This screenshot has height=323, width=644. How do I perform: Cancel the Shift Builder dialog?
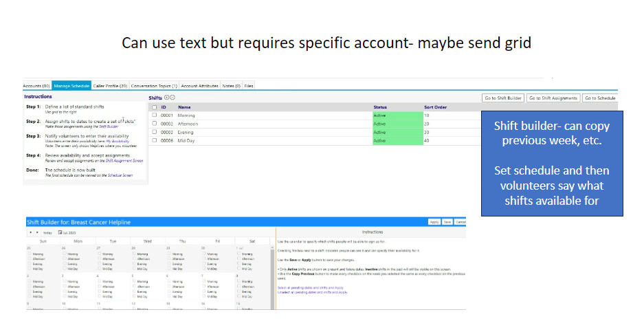click(x=460, y=222)
